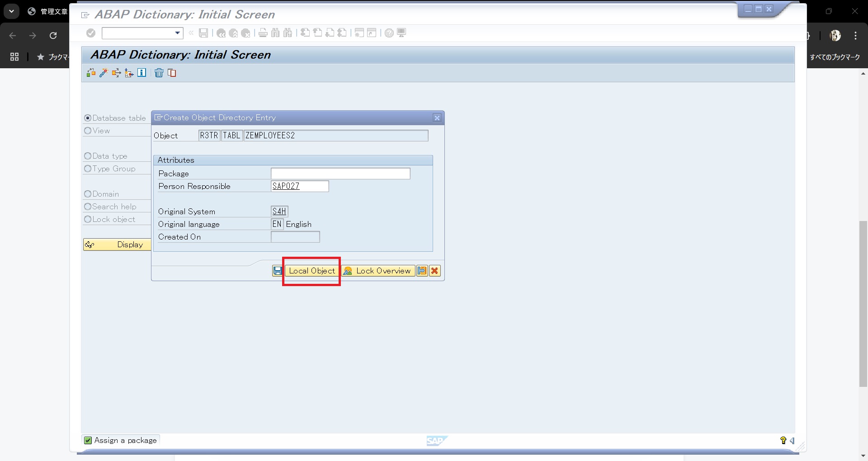
Task: Click the Help question mark icon
Action: pyautogui.click(x=389, y=33)
